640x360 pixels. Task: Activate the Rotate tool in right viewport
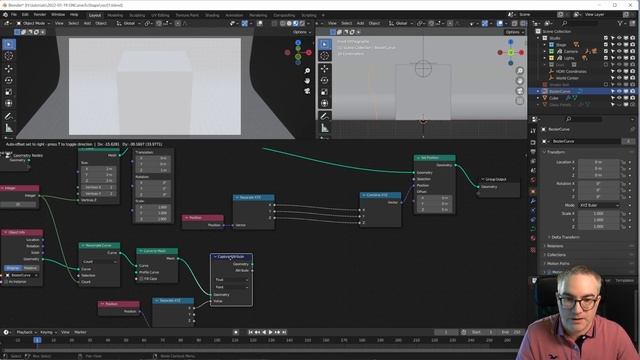click(x=324, y=80)
